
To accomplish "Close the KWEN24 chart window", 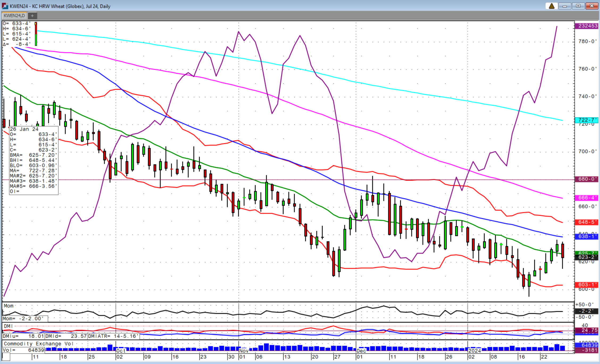I will coord(592,6).
